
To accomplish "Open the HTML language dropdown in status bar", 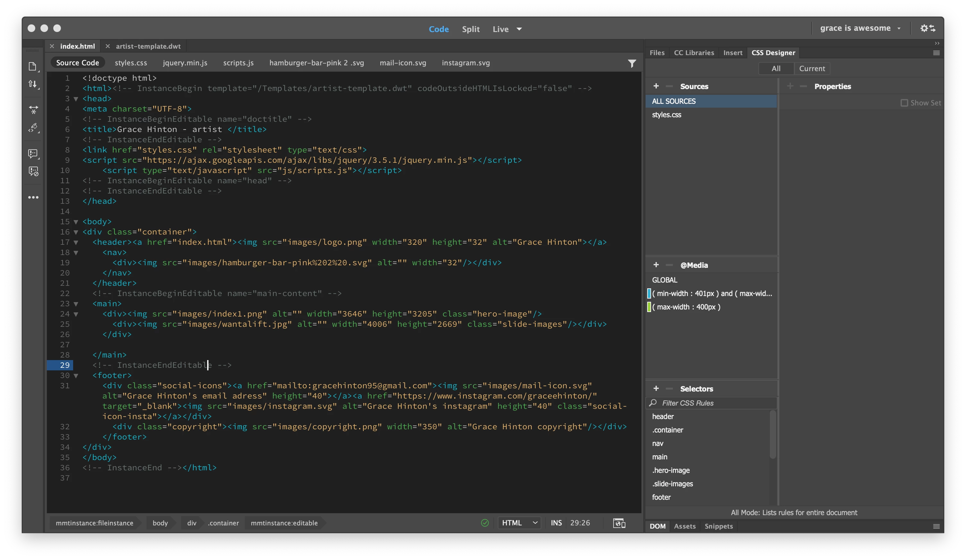I will [519, 523].
